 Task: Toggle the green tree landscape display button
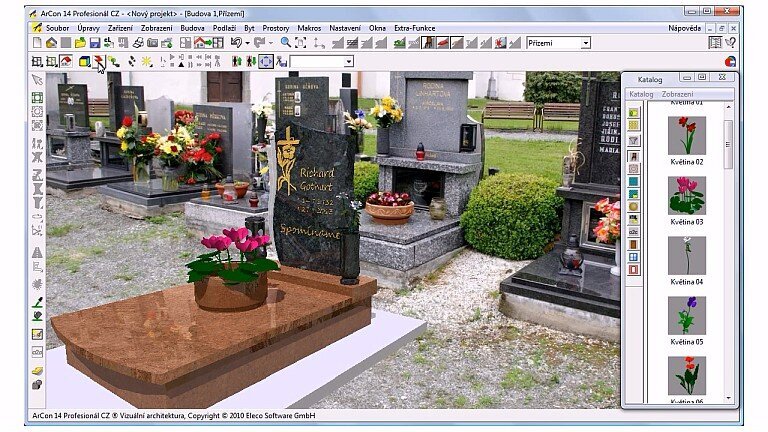click(x=400, y=43)
